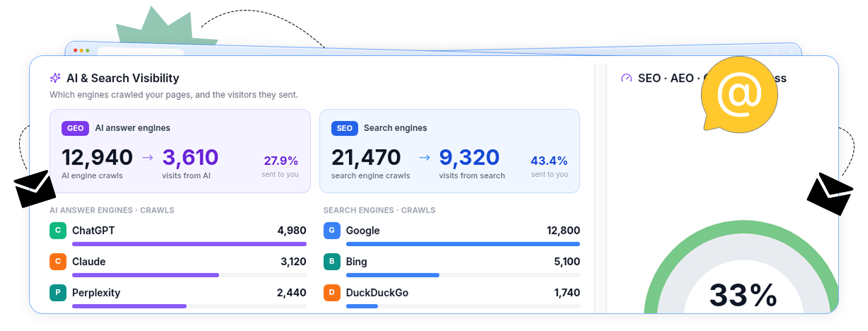Click the DuckDuckGo crawl progress bar
The height and width of the screenshot is (331, 868).
(463, 306)
